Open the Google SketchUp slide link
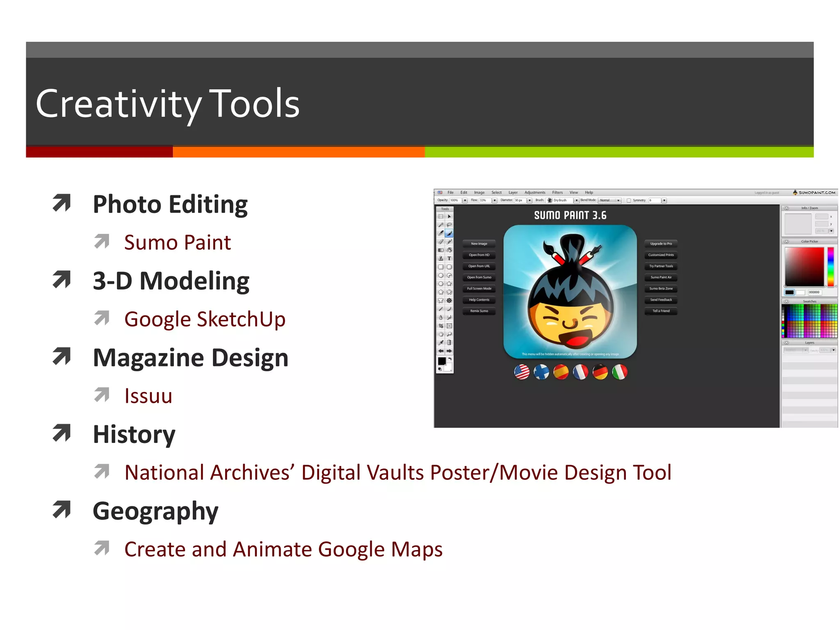Image resolution: width=840 pixels, height=630 pixels. tap(205, 319)
